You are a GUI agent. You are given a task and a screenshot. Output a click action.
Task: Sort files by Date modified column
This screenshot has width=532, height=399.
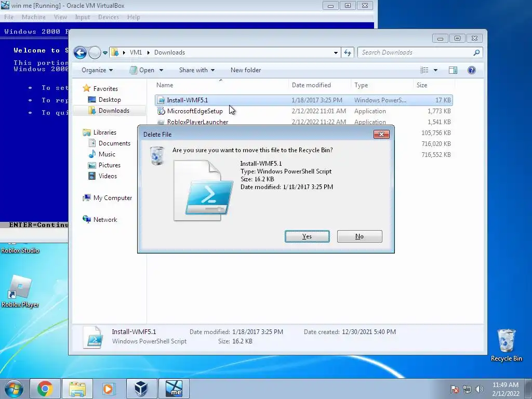click(311, 85)
